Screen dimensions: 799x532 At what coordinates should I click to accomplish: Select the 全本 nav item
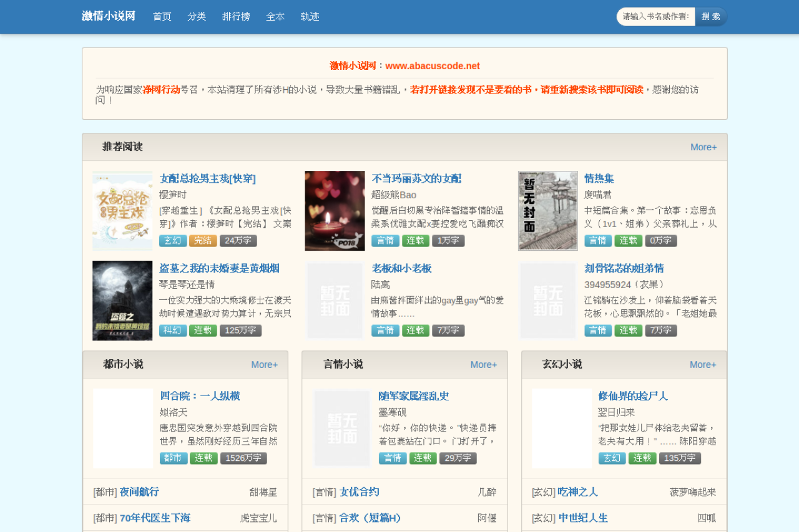pos(275,17)
